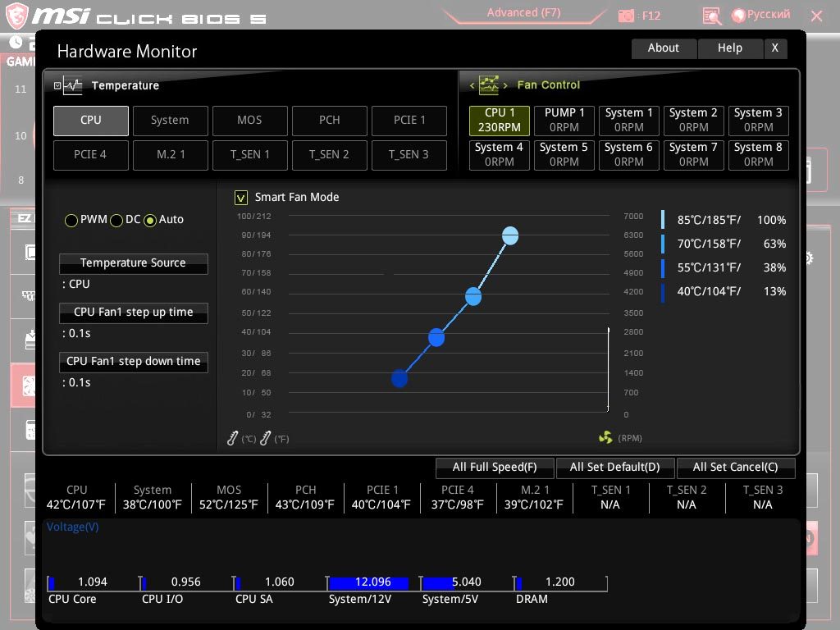Open CPU Fan1 step up time setting

pos(134,313)
